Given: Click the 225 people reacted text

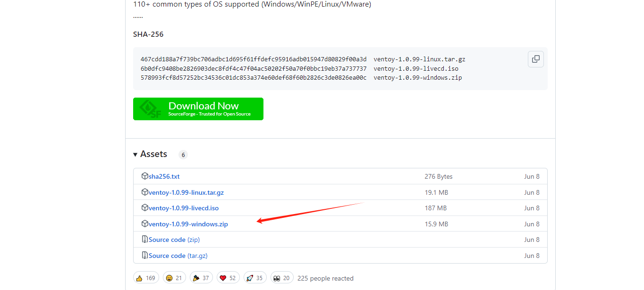Looking at the screenshot, I should coord(325,278).
